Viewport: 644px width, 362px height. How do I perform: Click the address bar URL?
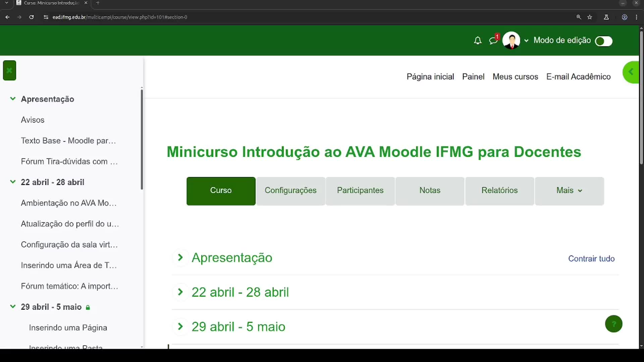click(120, 17)
